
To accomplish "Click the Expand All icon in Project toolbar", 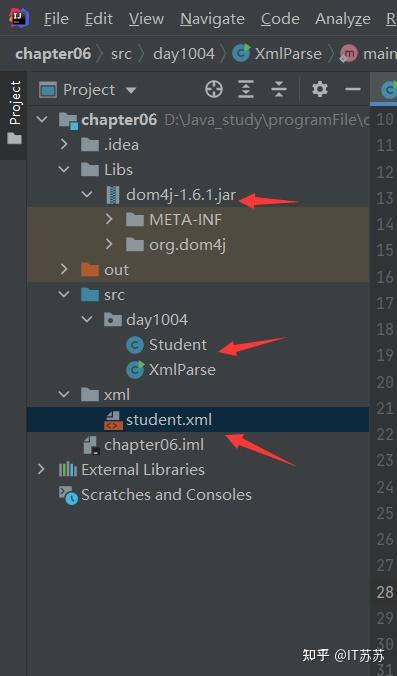I will click(x=246, y=90).
